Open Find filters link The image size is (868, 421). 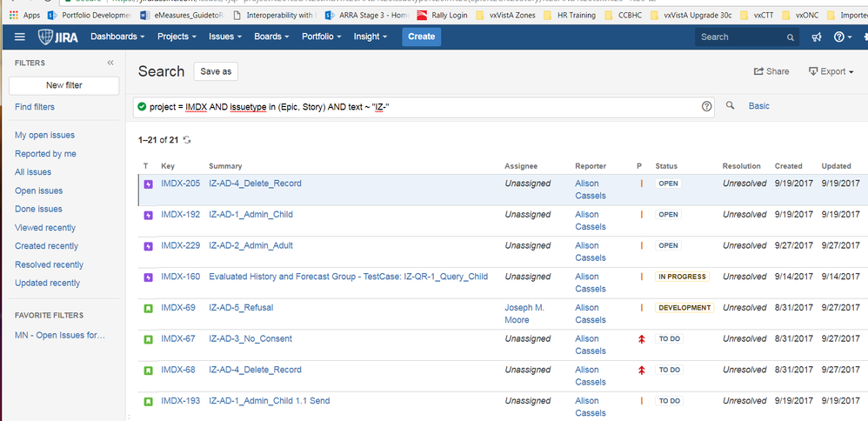[x=34, y=107]
